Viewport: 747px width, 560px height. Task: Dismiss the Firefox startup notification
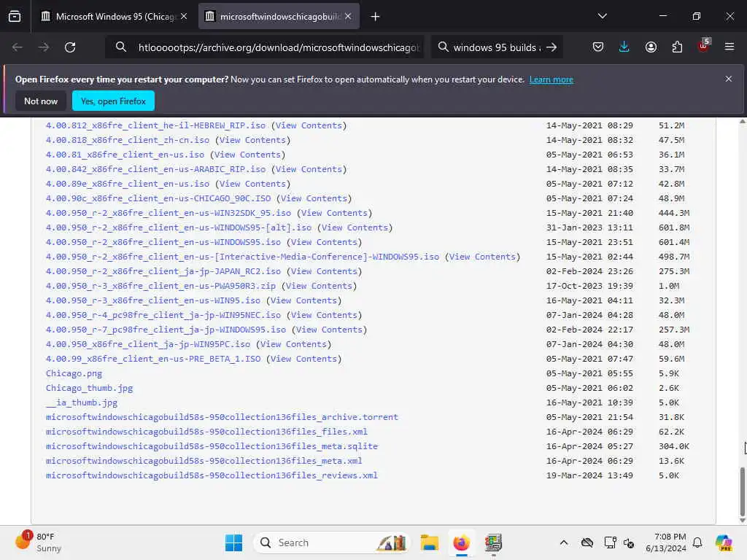(x=729, y=79)
